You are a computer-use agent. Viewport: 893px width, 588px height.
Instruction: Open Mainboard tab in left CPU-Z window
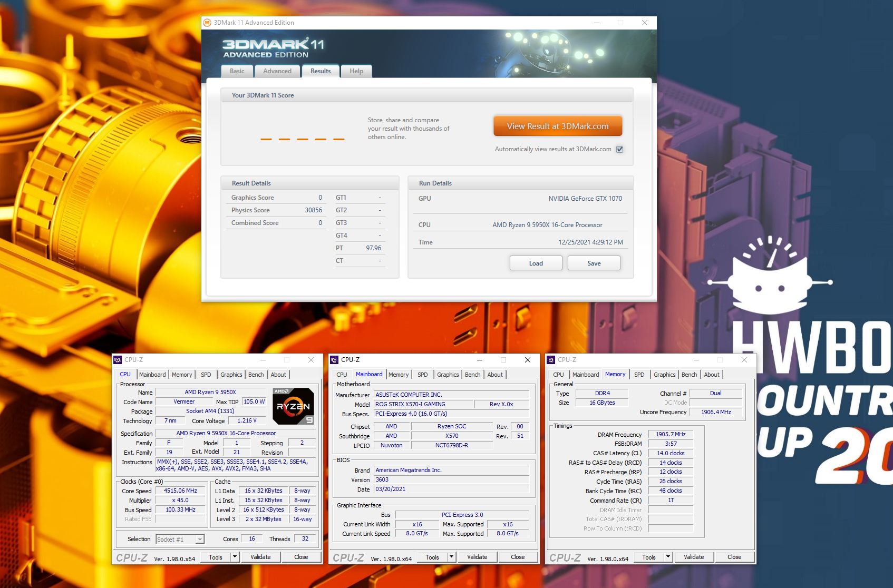click(x=152, y=375)
